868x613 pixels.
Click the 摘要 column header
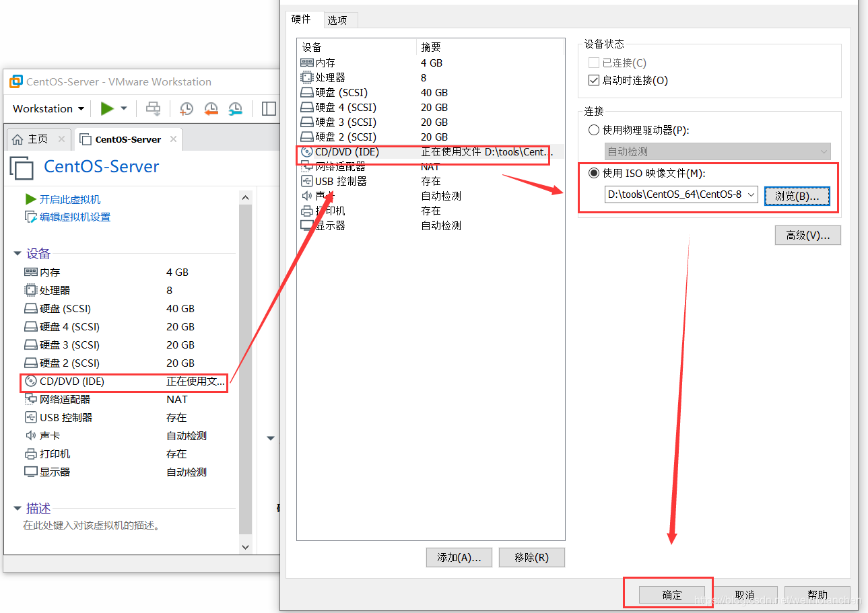click(x=490, y=47)
